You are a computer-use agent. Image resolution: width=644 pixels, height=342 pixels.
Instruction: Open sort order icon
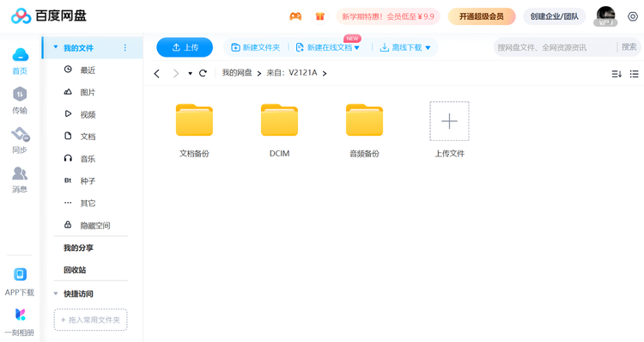click(617, 74)
